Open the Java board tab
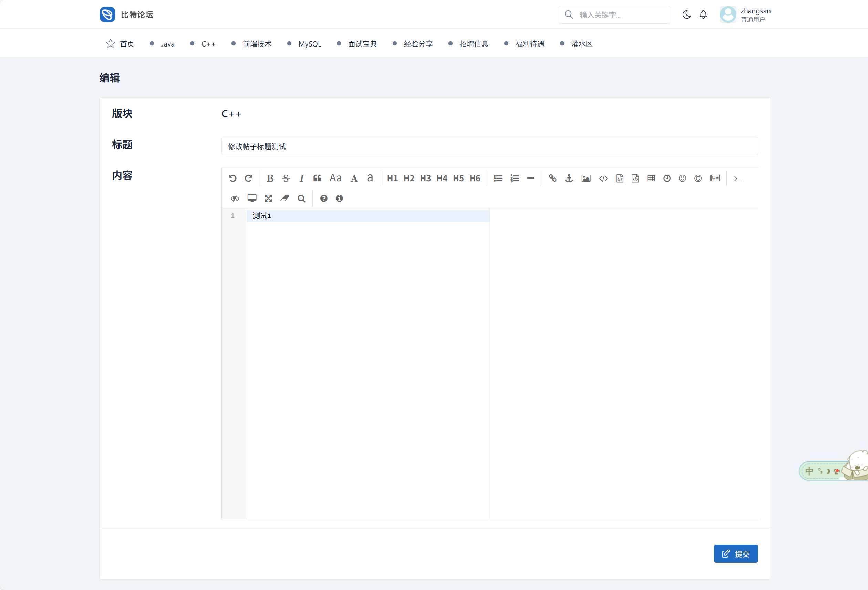This screenshot has height=590, width=868. (x=167, y=44)
